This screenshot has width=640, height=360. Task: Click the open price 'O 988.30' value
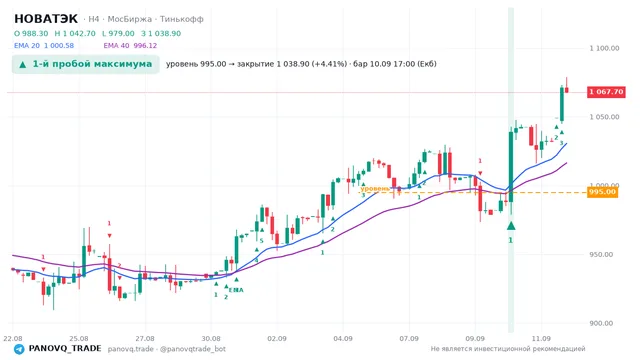tap(31, 33)
